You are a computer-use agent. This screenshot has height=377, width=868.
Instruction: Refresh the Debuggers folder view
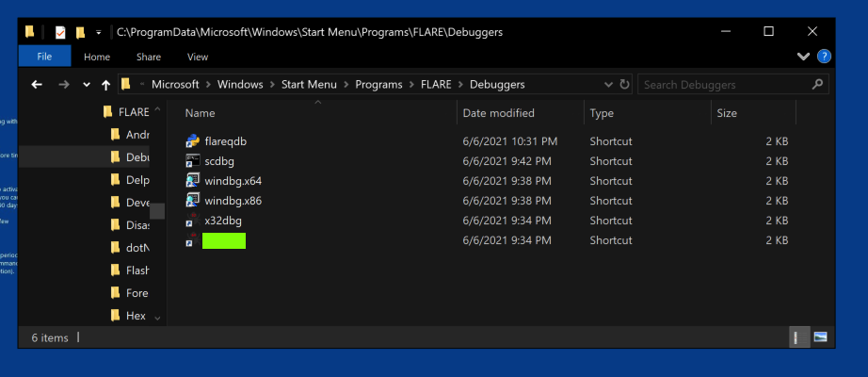coord(624,85)
